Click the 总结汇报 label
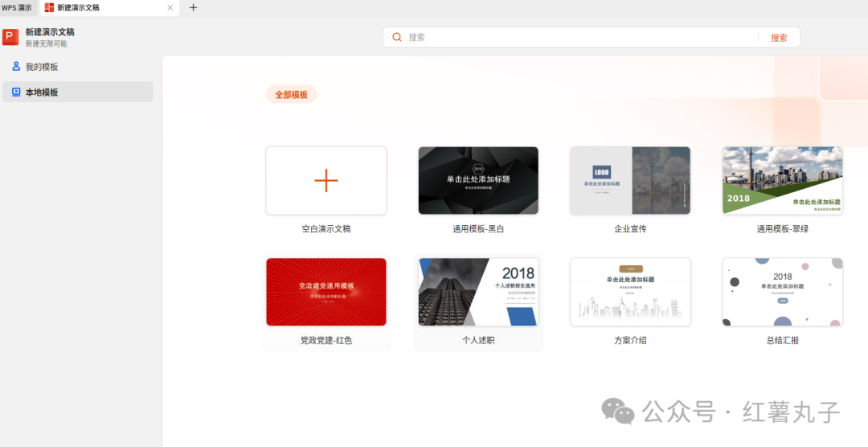The width and height of the screenshot is (868, 447). pyautogui.click(x=783, y=340)
